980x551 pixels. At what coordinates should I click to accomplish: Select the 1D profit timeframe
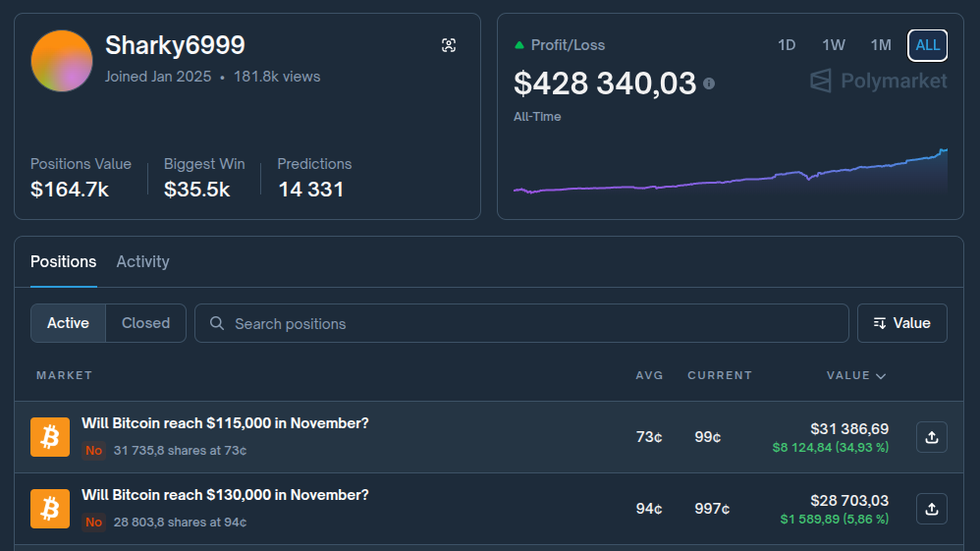787,45
